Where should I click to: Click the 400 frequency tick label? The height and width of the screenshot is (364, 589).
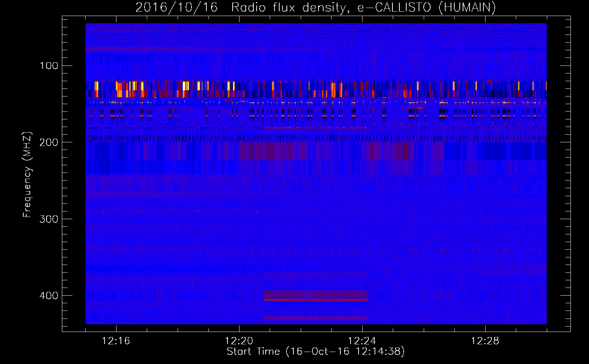[49, 296]
